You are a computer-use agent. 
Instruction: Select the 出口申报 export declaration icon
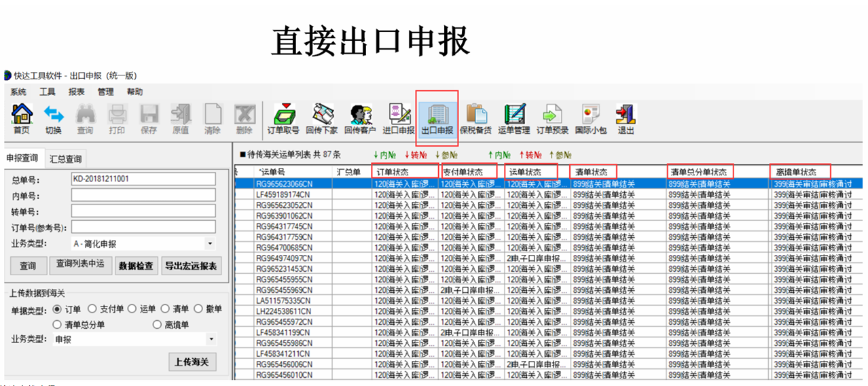[437, 118]
